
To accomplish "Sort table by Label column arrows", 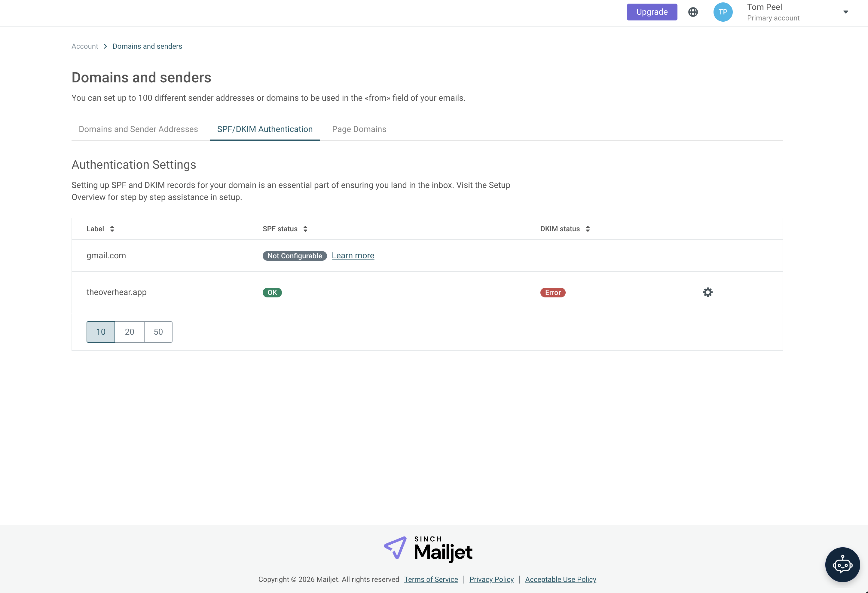I will (x=112, y=229).
